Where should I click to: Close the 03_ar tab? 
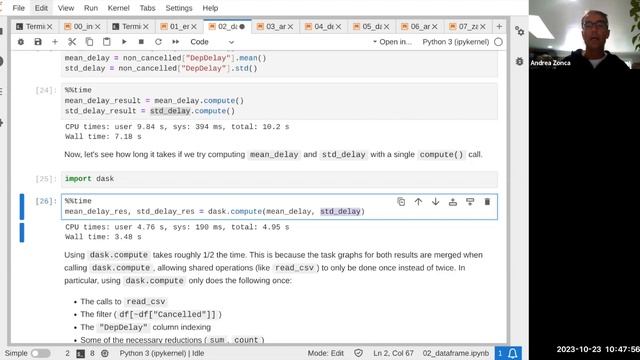click(x=290, y=27)
